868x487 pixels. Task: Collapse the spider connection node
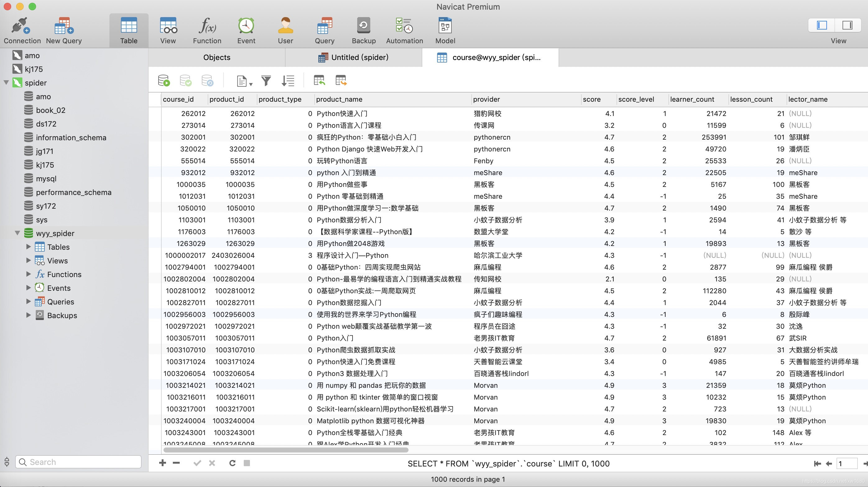(6, 83)
